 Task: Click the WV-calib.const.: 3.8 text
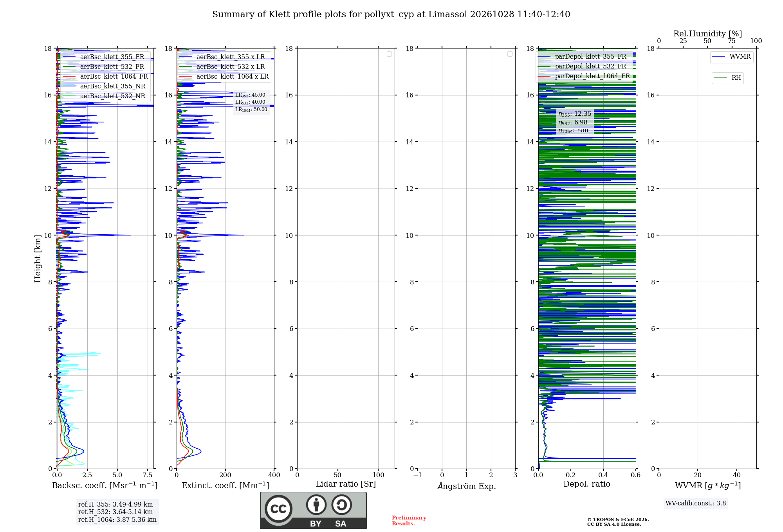coord(696,503)
